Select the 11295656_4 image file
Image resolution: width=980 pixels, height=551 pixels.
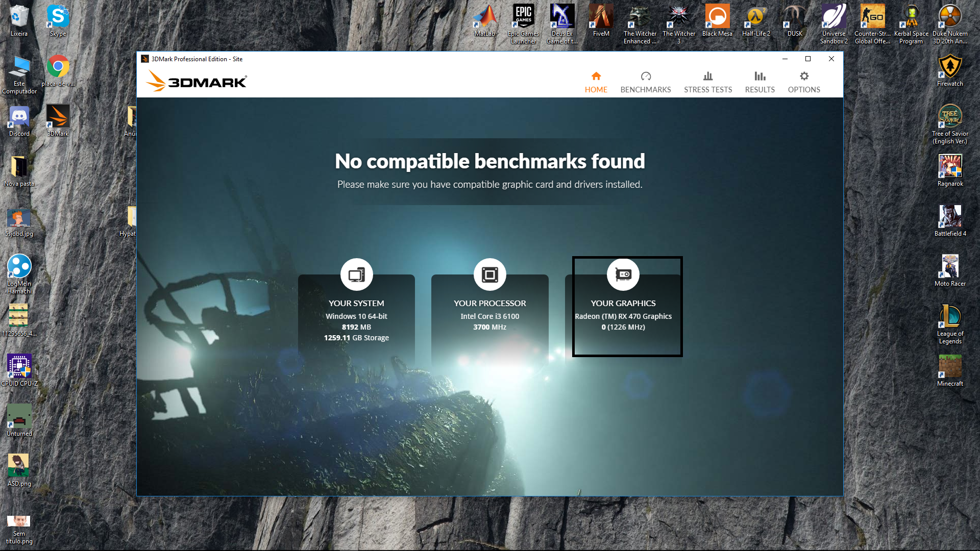pyautogui.click(x=19, y=321)
